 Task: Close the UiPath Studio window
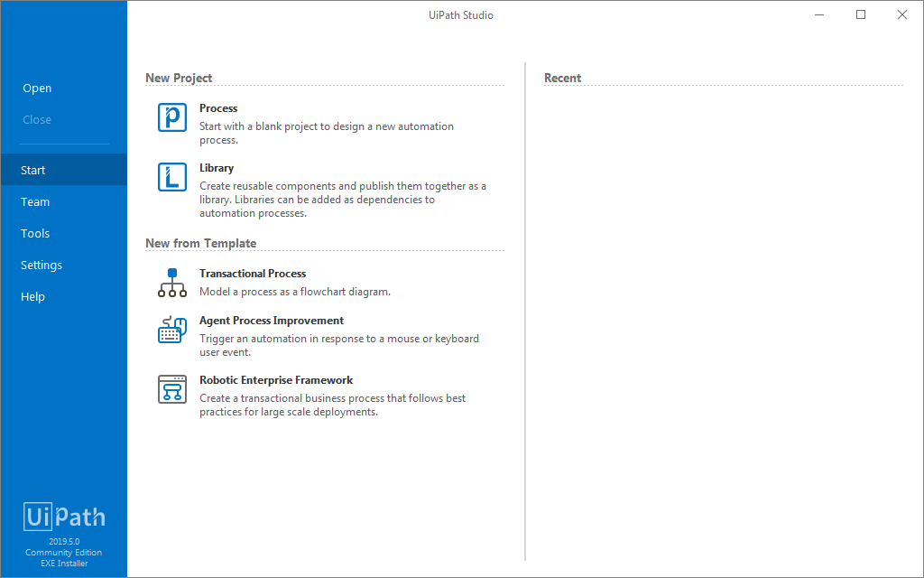902,14
